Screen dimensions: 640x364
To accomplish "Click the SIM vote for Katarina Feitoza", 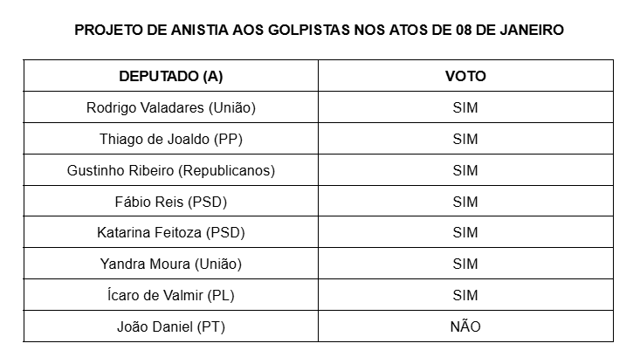I will [x=465, y=233].
